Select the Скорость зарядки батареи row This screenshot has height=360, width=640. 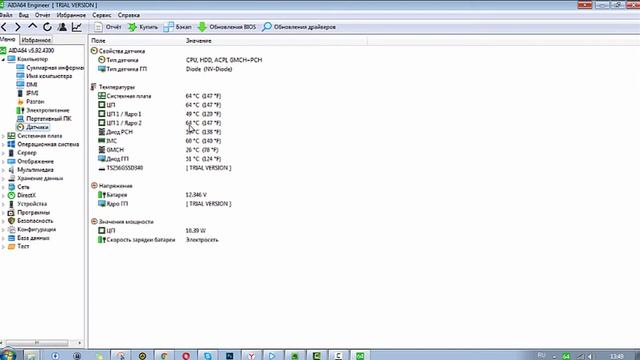coord(158,240)
